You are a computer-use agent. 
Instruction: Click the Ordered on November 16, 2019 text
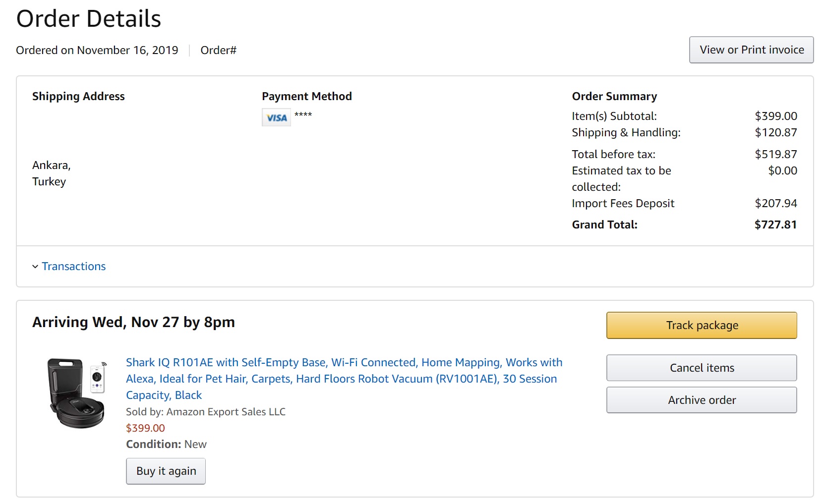[x=97, y=50]
